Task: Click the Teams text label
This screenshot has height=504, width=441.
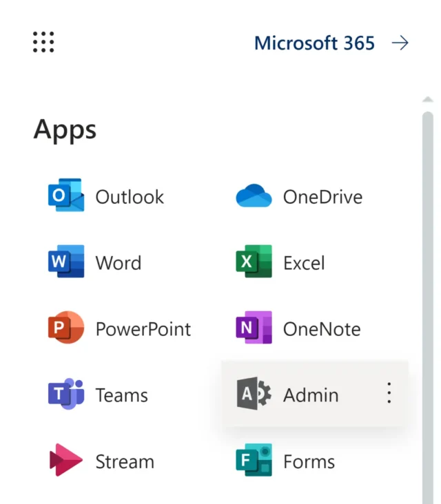Action: (x=121, y=395)
